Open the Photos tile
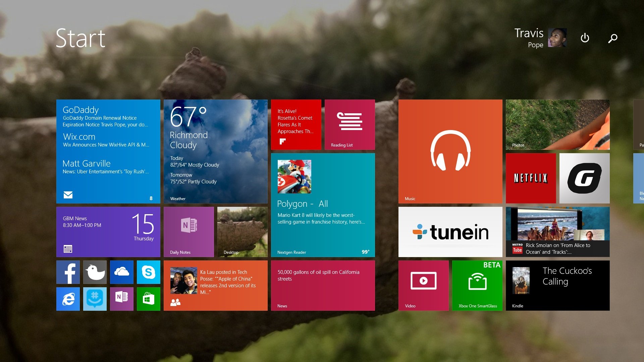 (x=557, y=125)
